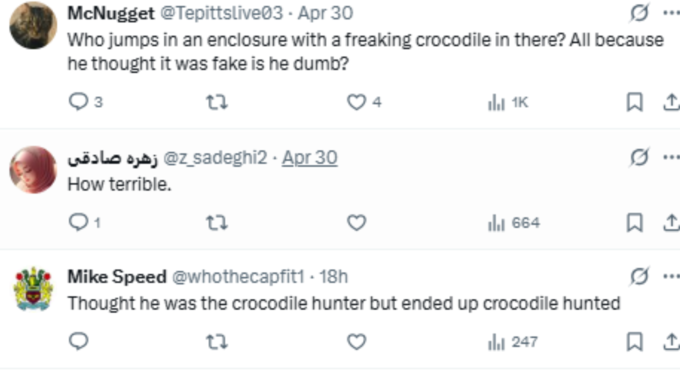Open the underlined Apr 30 timestamp link
This screenshot has width=680, height=383.
coord(310,157)
